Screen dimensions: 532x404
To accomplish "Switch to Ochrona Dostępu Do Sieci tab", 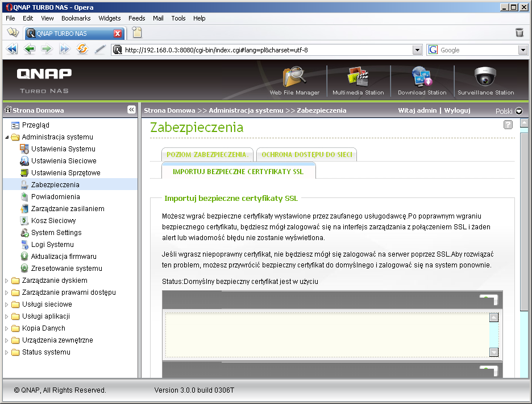I will (307, 154).
